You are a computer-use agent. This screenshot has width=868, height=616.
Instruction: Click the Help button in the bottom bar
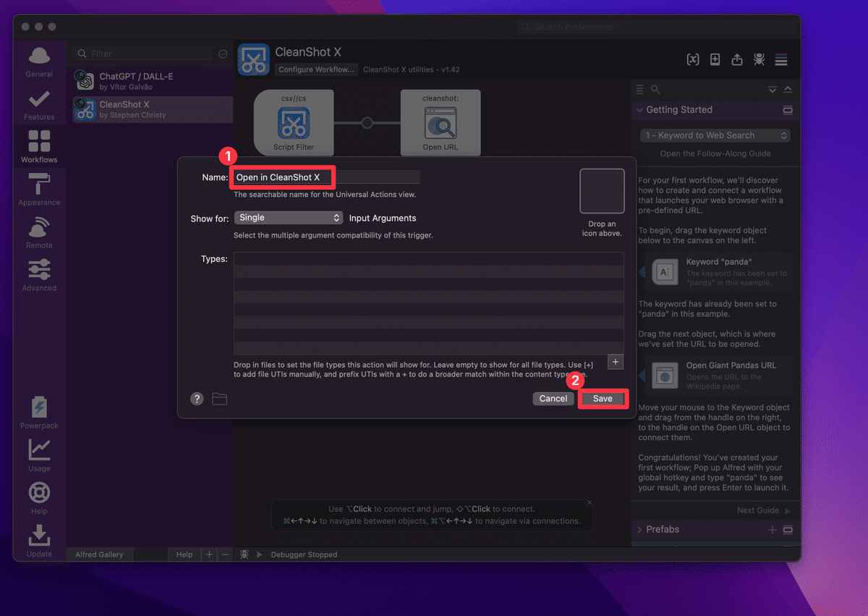[x=184, y=554]
